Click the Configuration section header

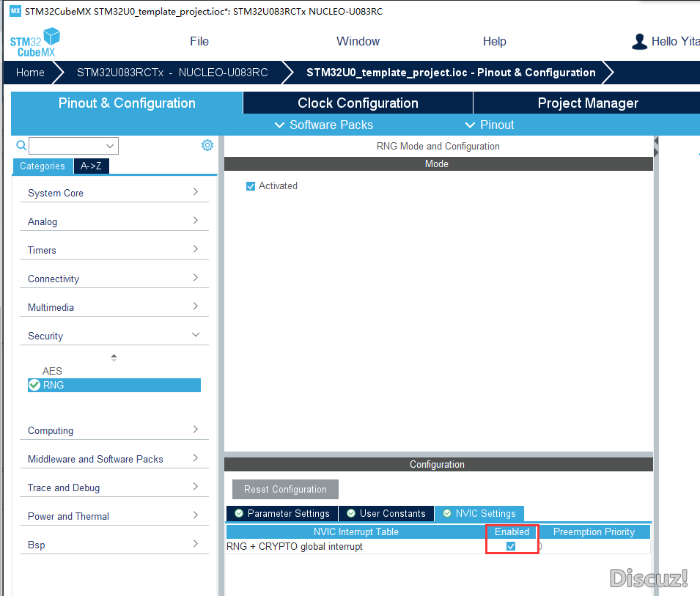[438, 464]
